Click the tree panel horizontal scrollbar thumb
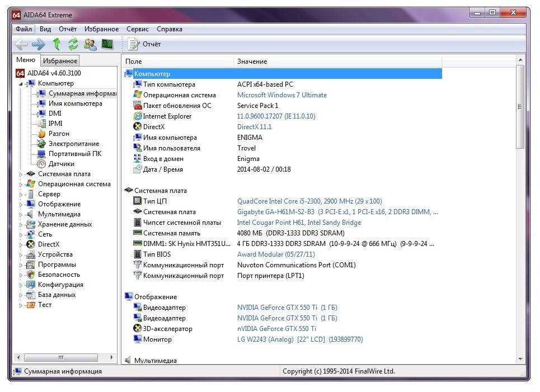Screen dimensions: 540x392 pyautogui.click(x=61, y=357)
